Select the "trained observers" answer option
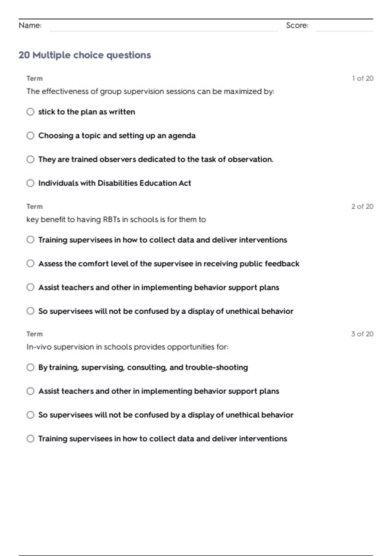The width and height of the screenshot is (392, 556). [x=30, y=159]
